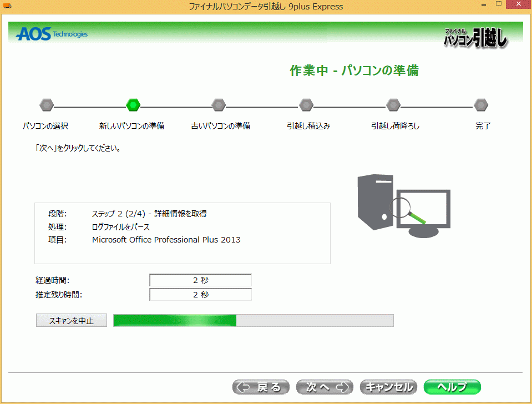Click the 古いパソコンの準備 step hexagon
Image resolution: width=532 pixels, height=404 pixels.
click(219, 104)
